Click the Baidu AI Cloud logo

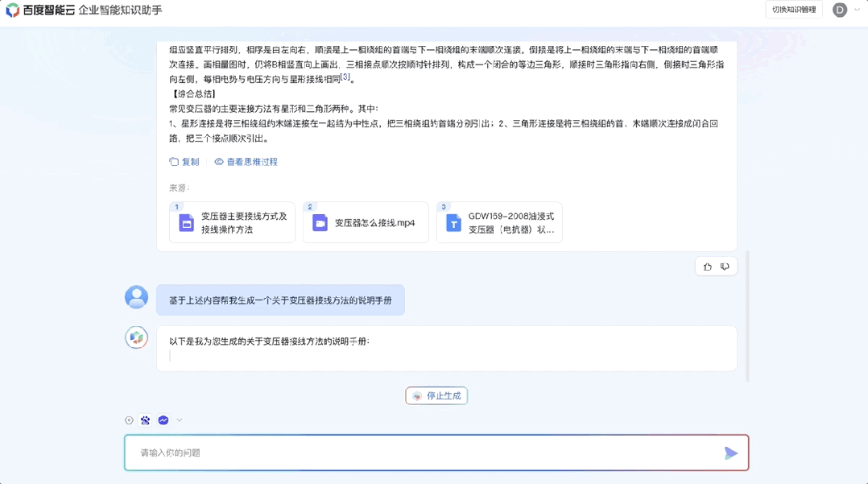[40, 10]
